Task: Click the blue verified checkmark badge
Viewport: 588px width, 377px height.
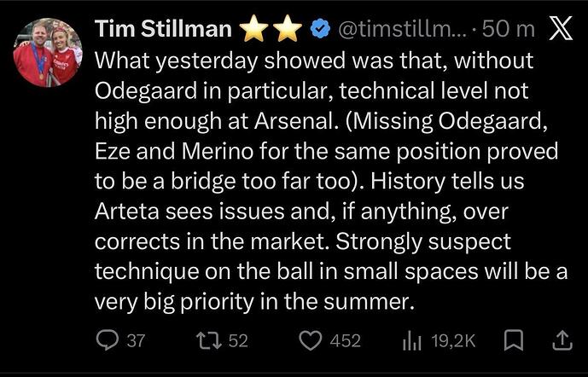Action: [319, 30]
